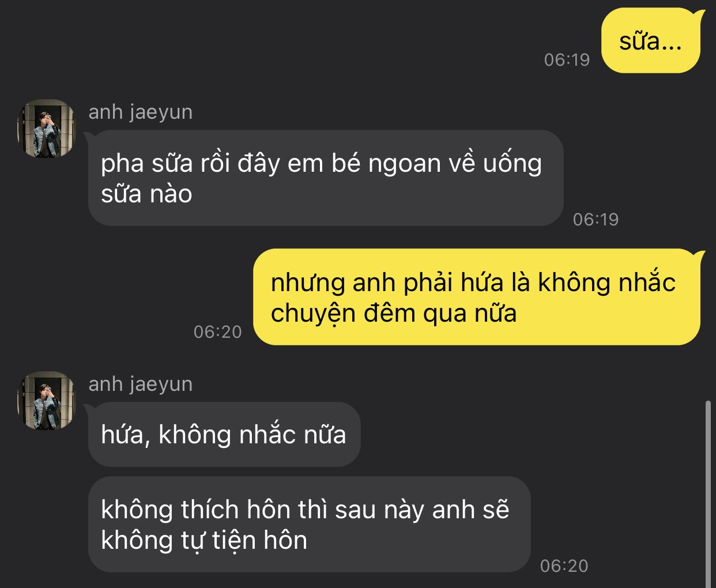Screen dimensions: 716x588
Task: Click the top "anh jaeyun" sender name
Action: tap(141, 112)
